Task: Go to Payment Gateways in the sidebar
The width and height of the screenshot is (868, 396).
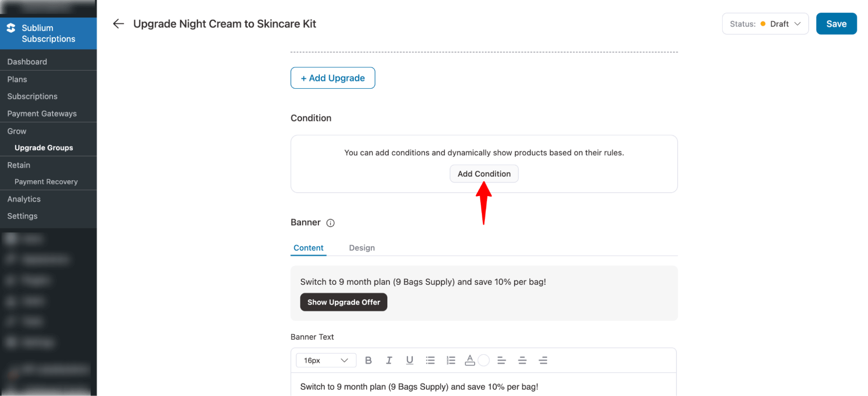Action: click(42, 113)
